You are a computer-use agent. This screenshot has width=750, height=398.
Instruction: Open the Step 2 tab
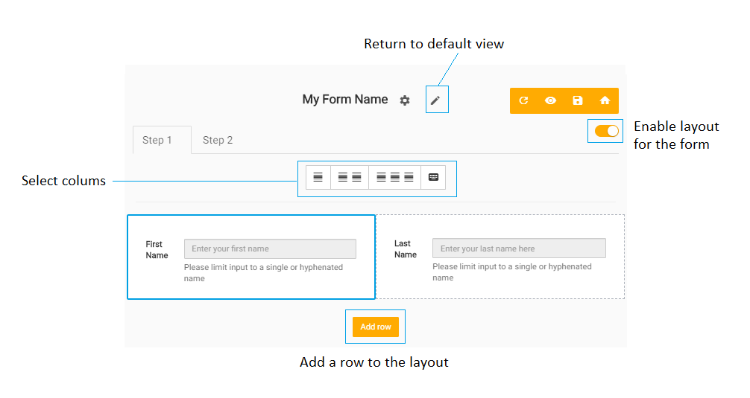218,140
